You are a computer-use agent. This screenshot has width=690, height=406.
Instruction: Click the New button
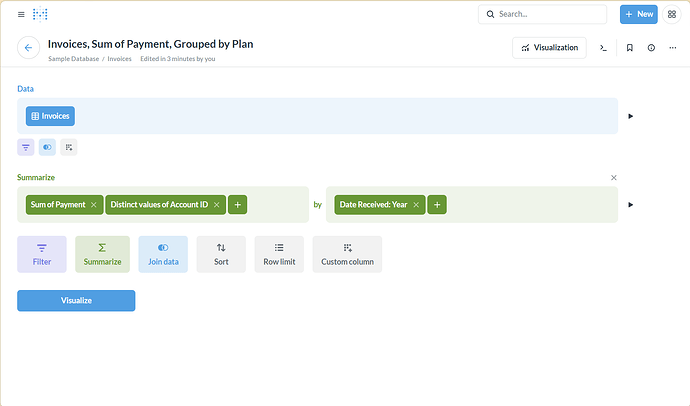[x=639, y=14]
